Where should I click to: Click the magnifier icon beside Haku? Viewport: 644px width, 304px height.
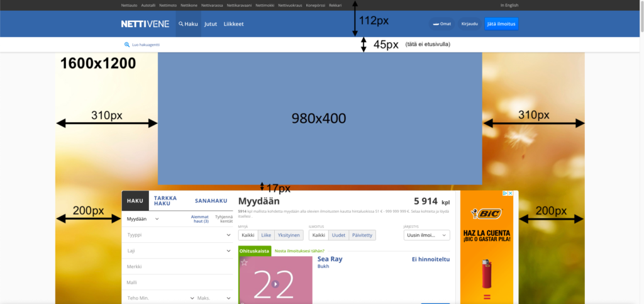pyautogui.click(x=180, y=24)
